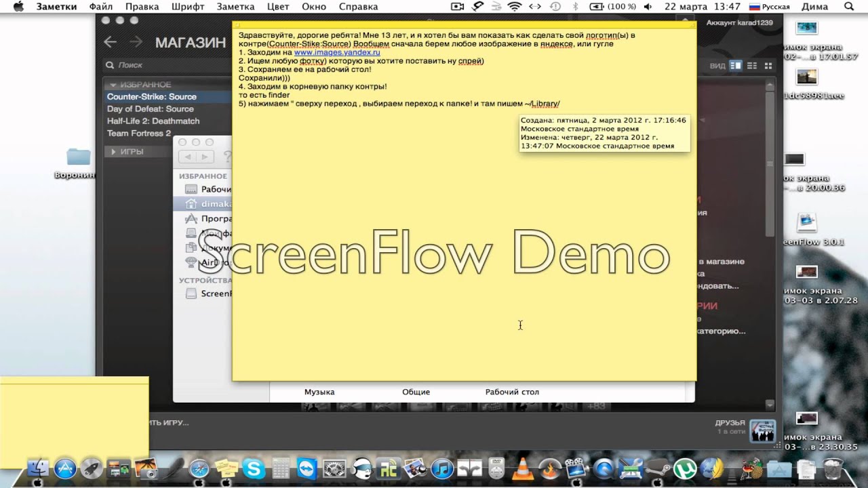Open Steam from the Dock

pos(657,469)
